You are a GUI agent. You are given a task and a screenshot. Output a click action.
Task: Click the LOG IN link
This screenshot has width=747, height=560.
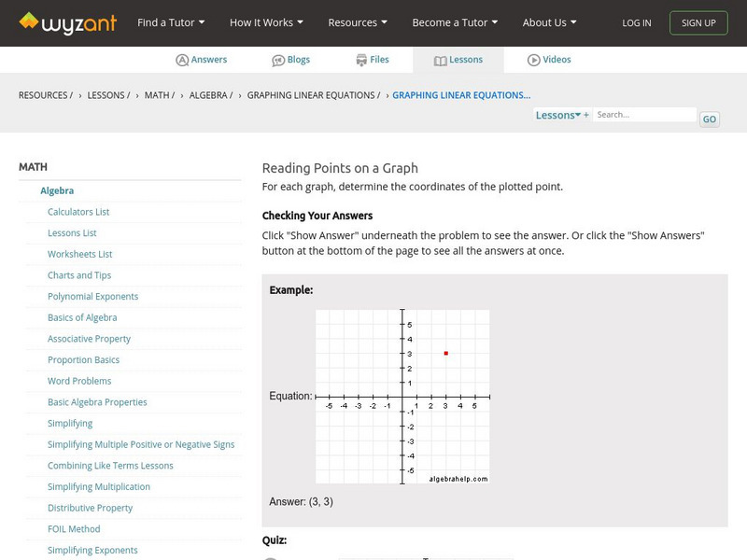(x=636, y=23)
